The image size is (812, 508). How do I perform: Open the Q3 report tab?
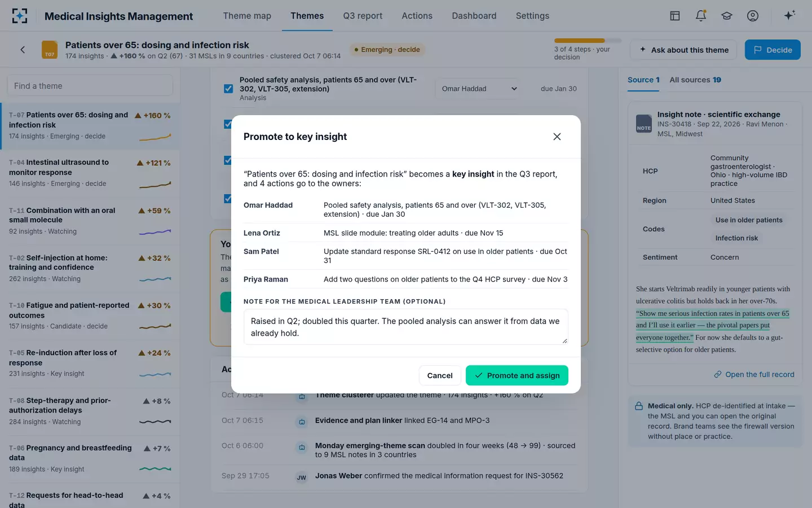tap(363, 16)
